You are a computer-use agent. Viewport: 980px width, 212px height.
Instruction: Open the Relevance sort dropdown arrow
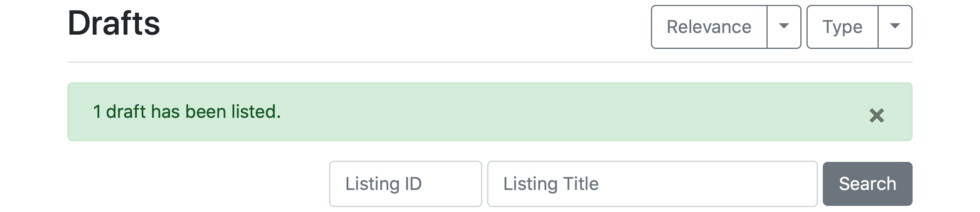(x=784, y=27)
